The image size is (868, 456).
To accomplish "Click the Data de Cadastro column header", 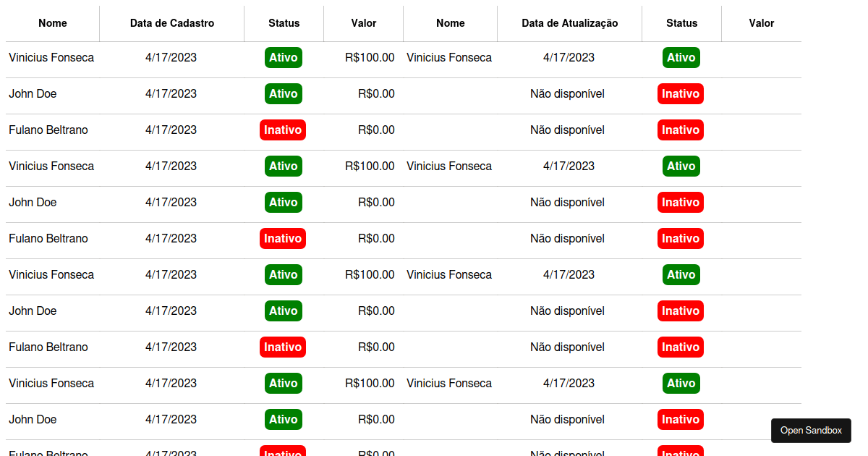I will coord(171,23).
